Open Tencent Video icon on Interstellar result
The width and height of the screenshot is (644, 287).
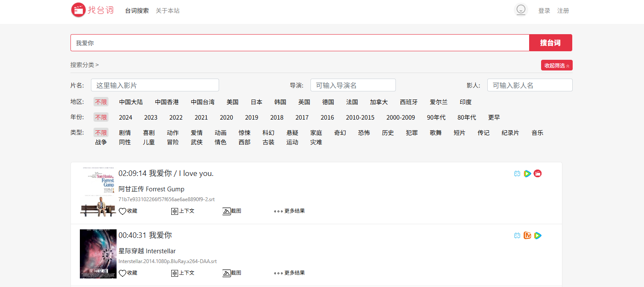[x=538, y=235]
